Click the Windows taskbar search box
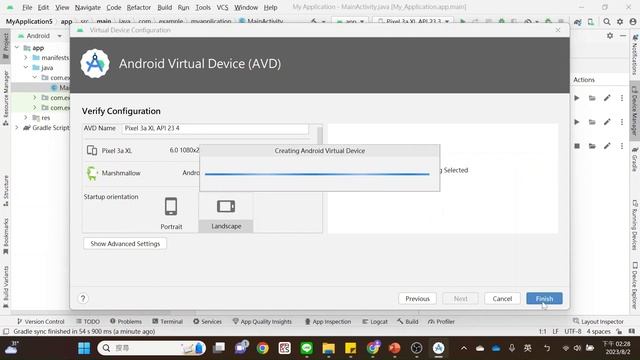 (151, 348)
